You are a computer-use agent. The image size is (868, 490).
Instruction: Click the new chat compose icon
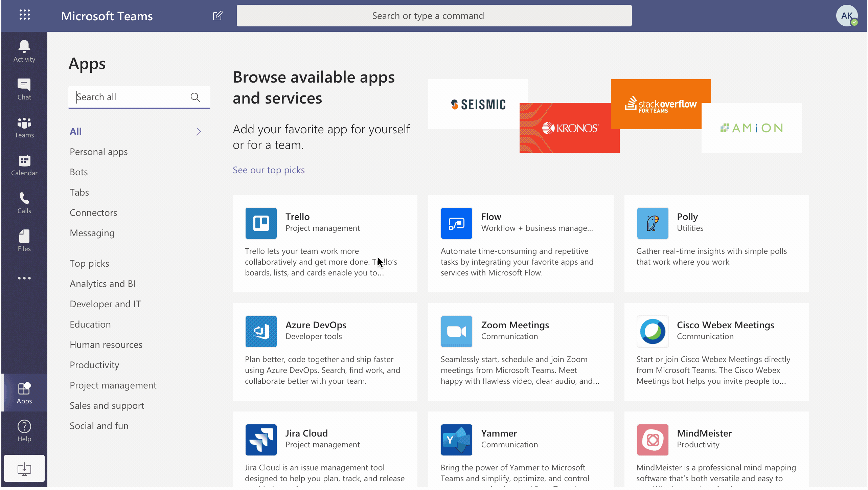pos(218,16)
